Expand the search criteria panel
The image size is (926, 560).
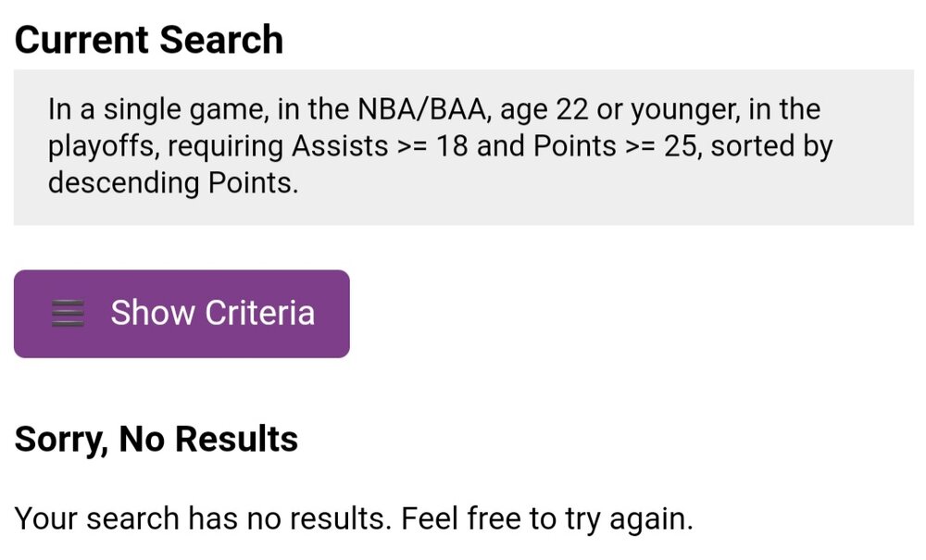181,314
